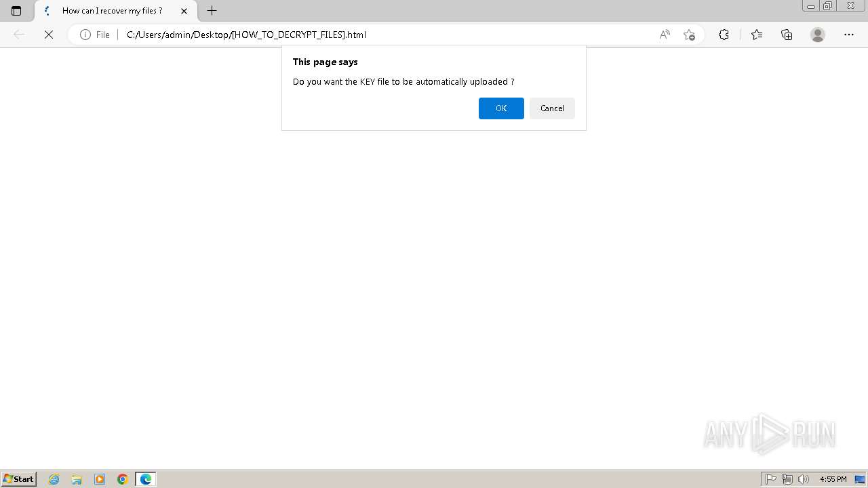Screen dimensions: 868x488
Task: Close the 'How can I recover my files ?' tab
Action: (x=184, y=11)
